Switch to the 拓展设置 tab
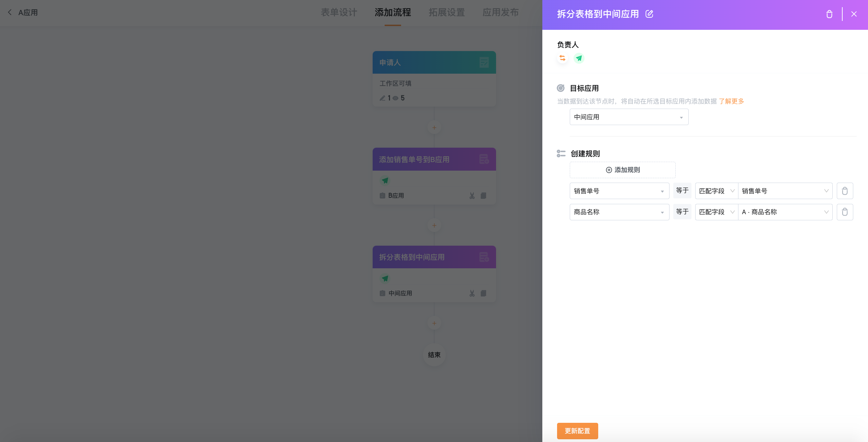The image size is (868, 442). point(447,13)
